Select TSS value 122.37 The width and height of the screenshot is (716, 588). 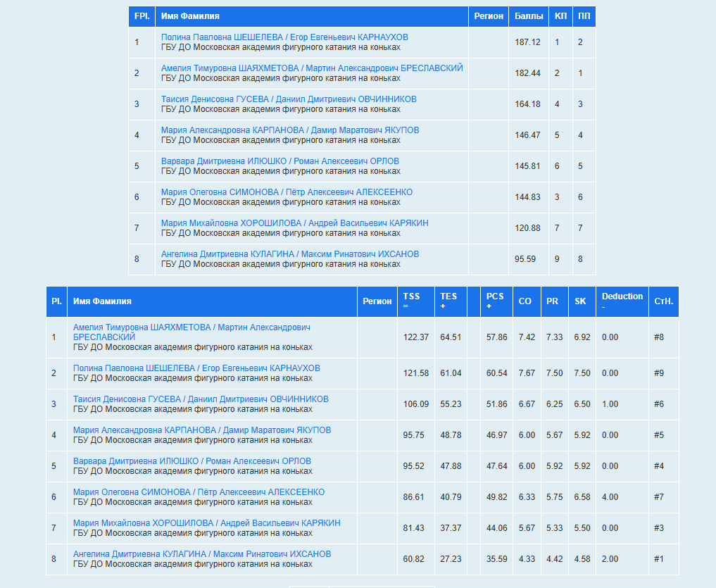(416, 337)
